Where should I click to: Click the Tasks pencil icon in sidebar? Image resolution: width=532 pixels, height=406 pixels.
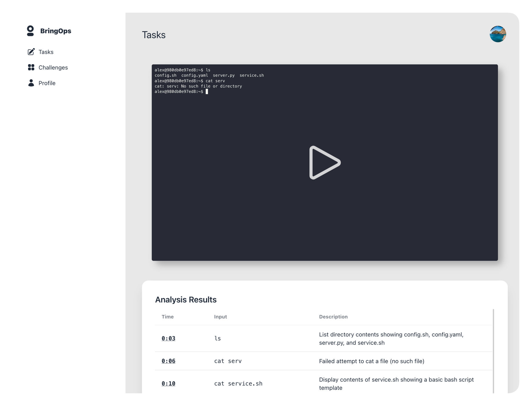[x=31, y=52]
